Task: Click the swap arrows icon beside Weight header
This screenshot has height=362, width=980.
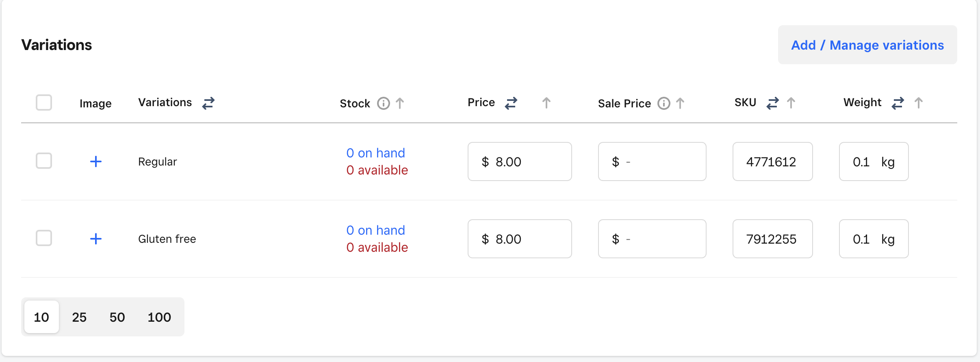Action: 898,103
